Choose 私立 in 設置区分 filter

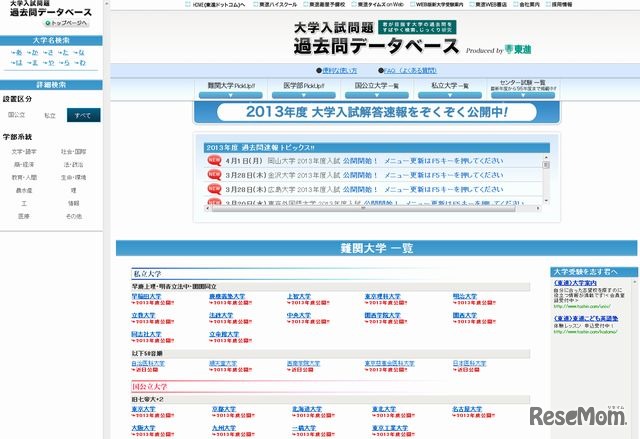coord(49,116)
